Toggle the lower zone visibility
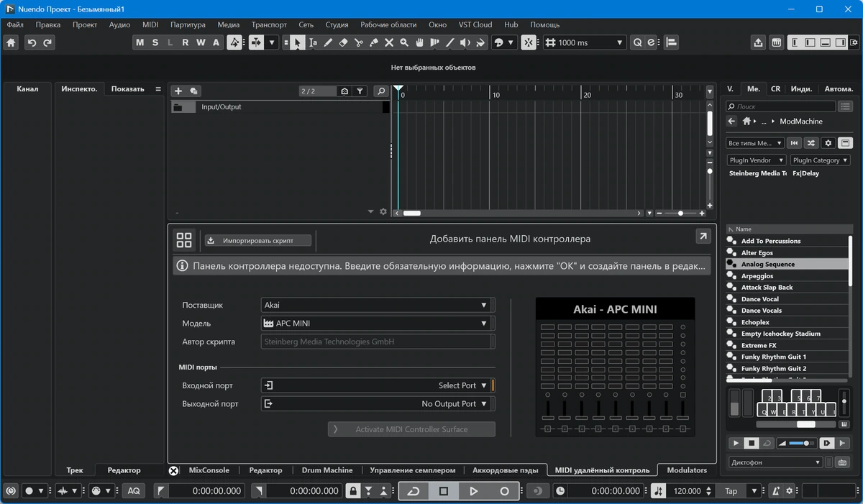 (x=826, y=42)
